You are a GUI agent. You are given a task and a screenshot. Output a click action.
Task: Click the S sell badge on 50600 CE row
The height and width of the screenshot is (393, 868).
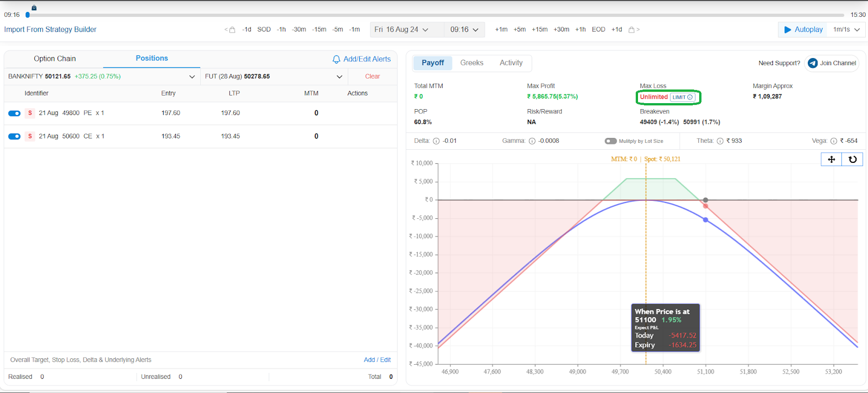tap(30, 136)
